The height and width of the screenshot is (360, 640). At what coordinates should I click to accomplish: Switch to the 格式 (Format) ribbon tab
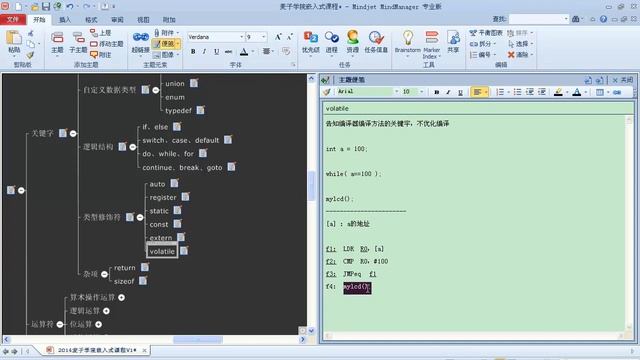91,20
